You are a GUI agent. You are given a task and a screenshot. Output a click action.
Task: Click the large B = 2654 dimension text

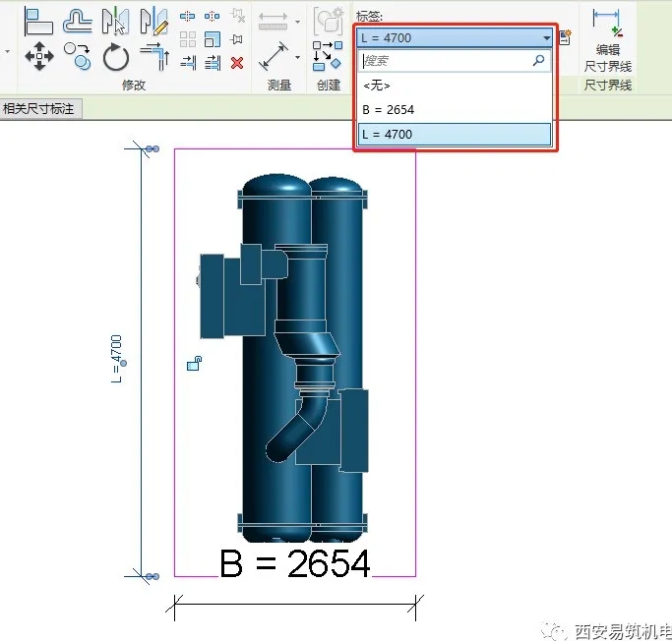click(295, 562)
